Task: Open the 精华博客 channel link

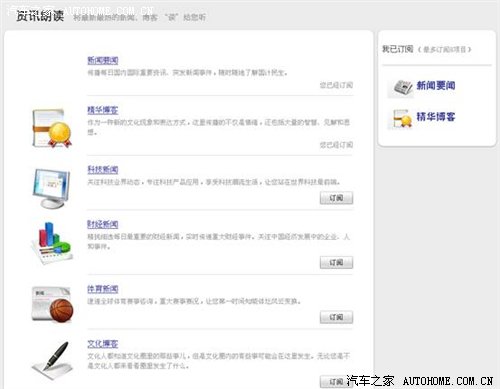Action: click(103, 110)
